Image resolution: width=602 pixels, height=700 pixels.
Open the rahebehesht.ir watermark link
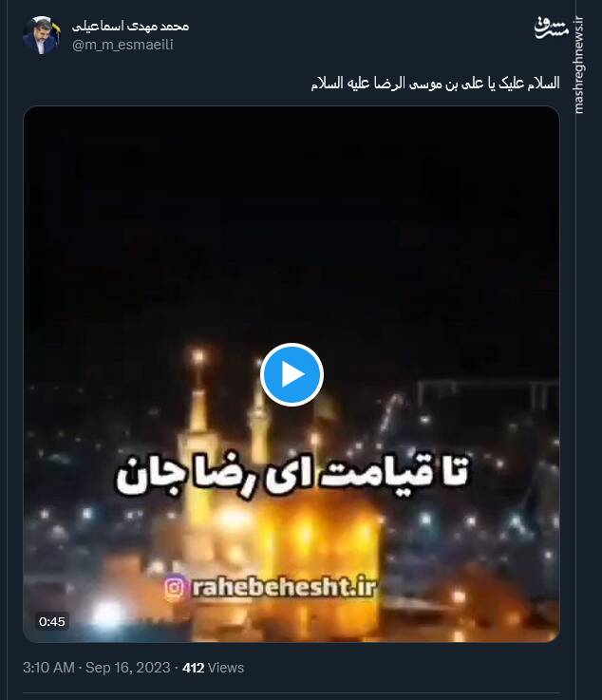[284, 587]
